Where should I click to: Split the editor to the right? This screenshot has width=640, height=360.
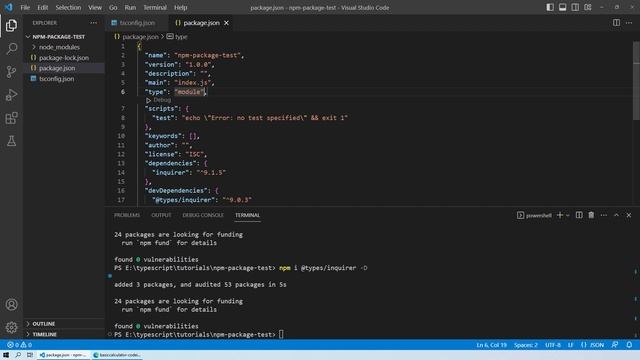(x=616, y=23)
